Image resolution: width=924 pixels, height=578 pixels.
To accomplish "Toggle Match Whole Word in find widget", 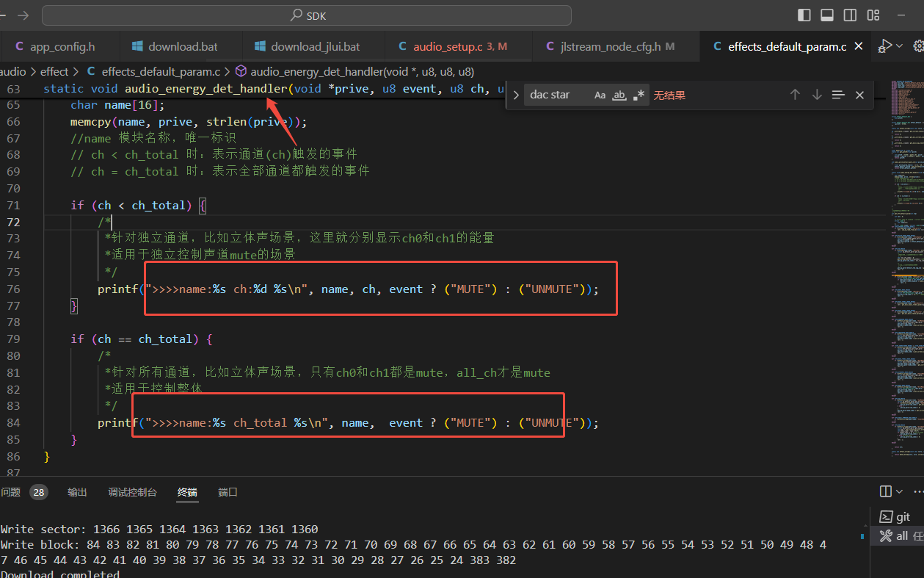I will point(619,95).
